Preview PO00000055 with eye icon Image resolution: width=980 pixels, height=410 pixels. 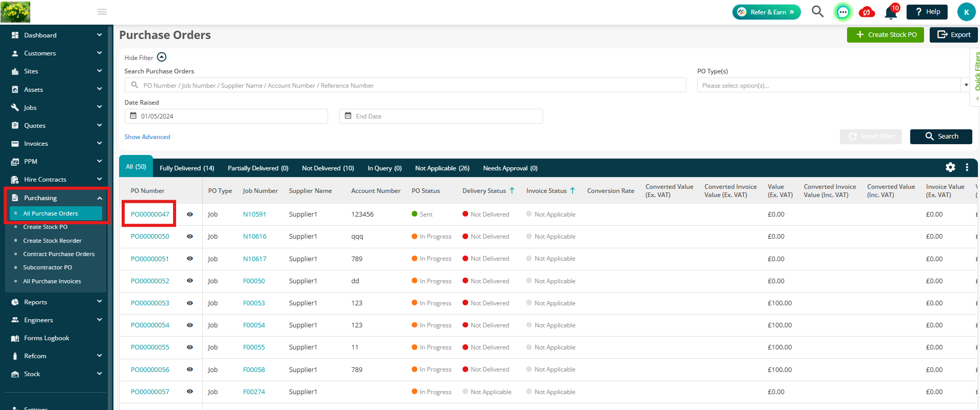point(190,347)
